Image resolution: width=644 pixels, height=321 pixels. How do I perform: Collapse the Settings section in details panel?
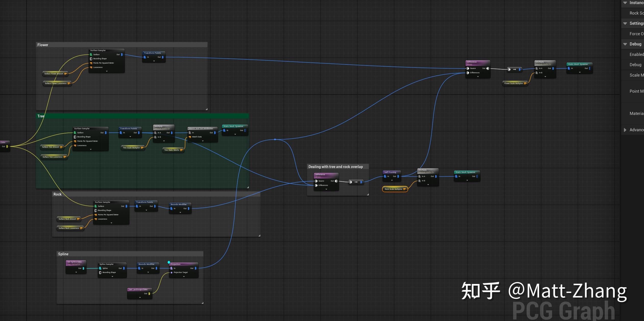(x=625, y=23)
